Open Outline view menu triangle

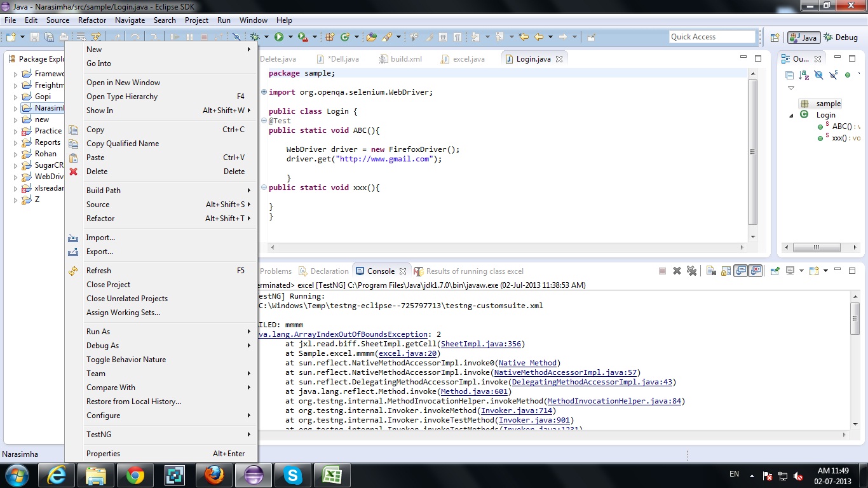click(x=790, y=88)
